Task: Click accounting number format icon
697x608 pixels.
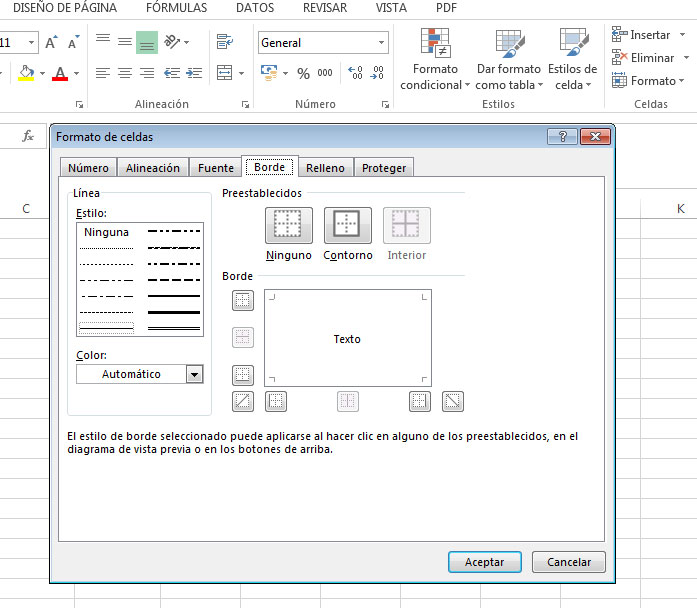Action: pyautogui.click(x=269, y=72)
